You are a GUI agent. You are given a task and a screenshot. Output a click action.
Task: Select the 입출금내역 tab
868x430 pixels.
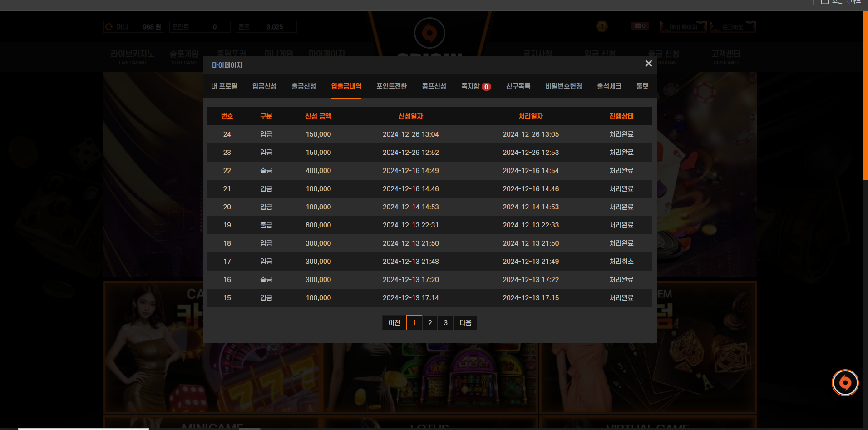coord(346,86)
